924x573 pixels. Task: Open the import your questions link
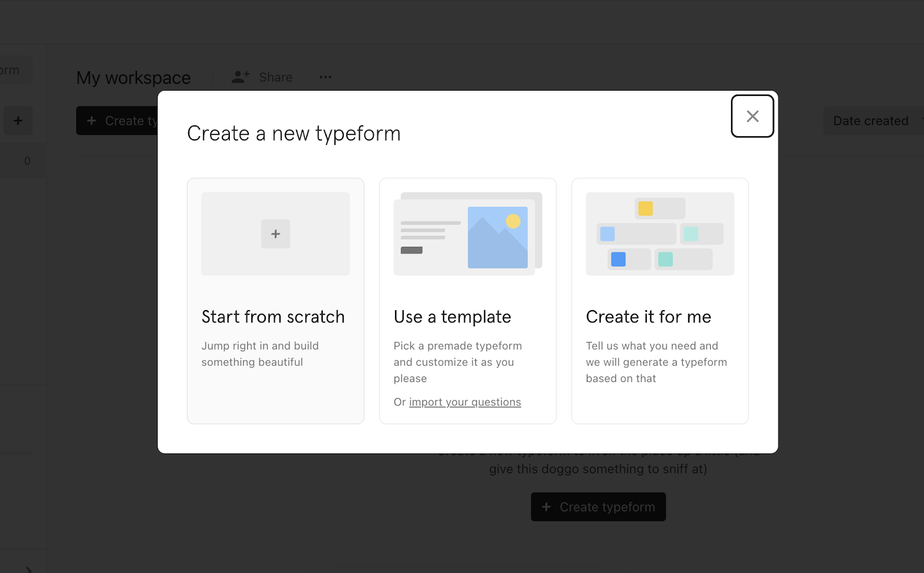point(465,402)
